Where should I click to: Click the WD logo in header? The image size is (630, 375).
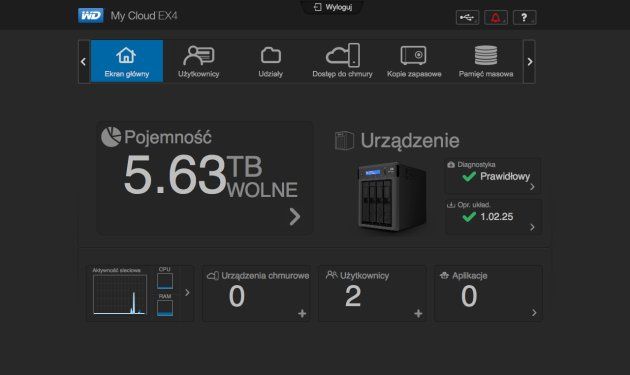pos(90,16)
